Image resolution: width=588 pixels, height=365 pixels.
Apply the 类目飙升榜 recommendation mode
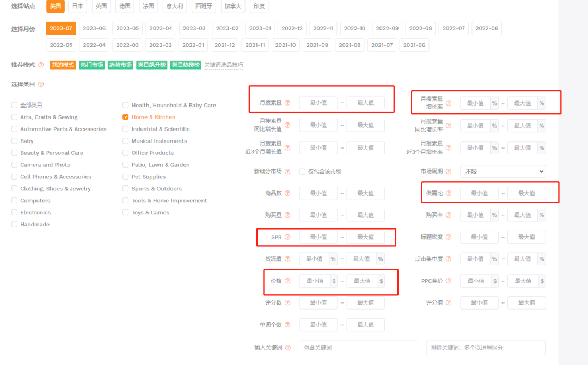[151, 65]
